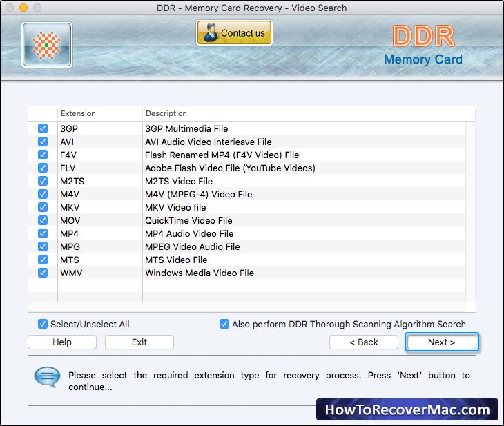
Task: Disable the WMV extension checkbox
Action: pyautogui.click(x=43, y=273)
